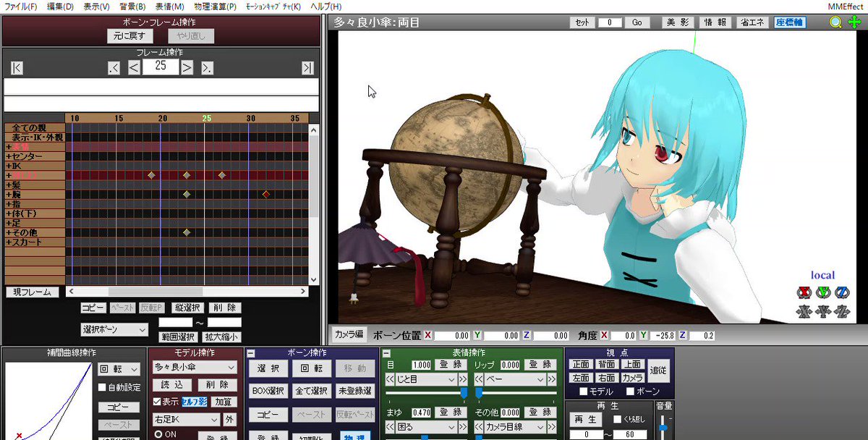868x440 pixels.
Task: Open the 背景(B) menu
Action: pyautogui.click(x=132, y=6)
